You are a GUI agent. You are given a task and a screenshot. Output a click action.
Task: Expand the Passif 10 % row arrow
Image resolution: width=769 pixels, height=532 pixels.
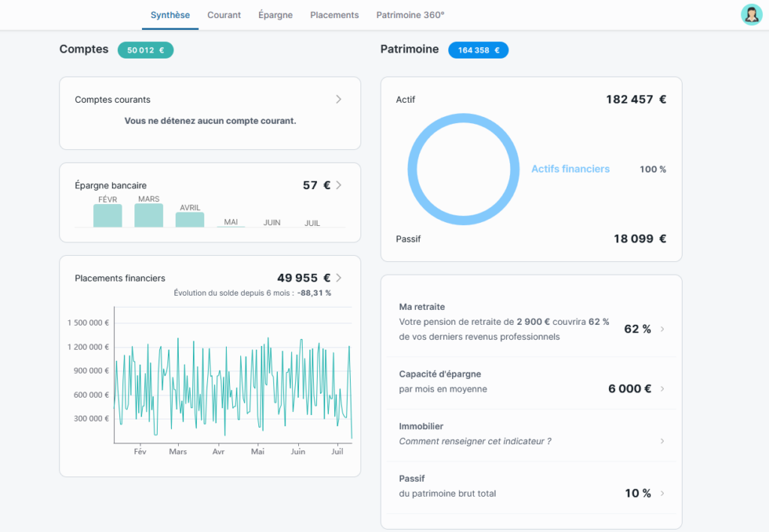coord(662,493)
